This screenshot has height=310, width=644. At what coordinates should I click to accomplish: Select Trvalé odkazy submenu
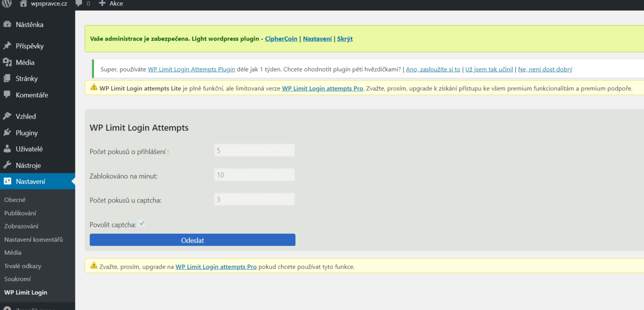23,266
